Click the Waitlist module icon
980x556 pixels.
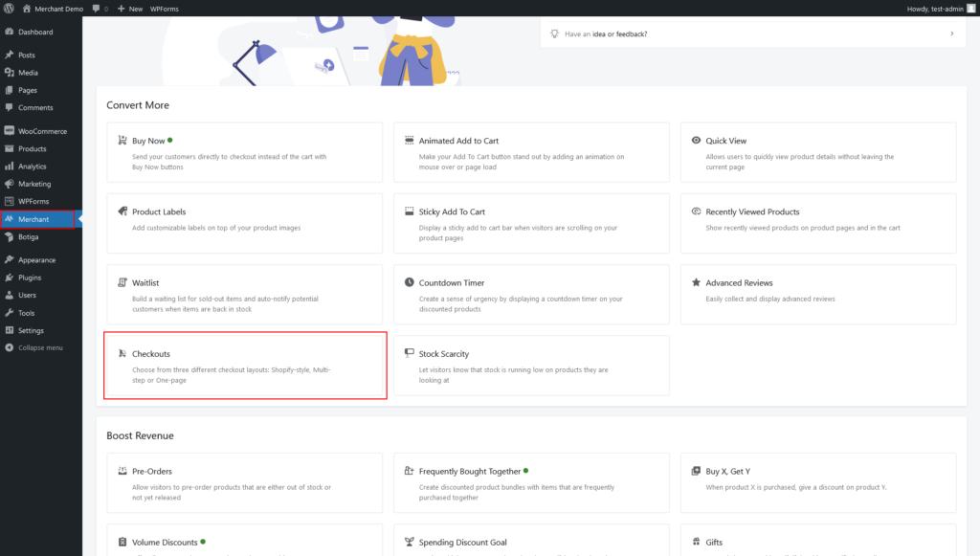click(122, 281)
